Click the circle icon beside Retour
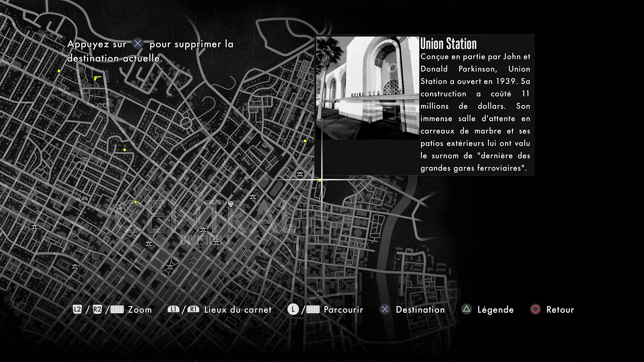The width and height of the screenshot is (644, 362). pyautogui.click(x=535, y=309)
